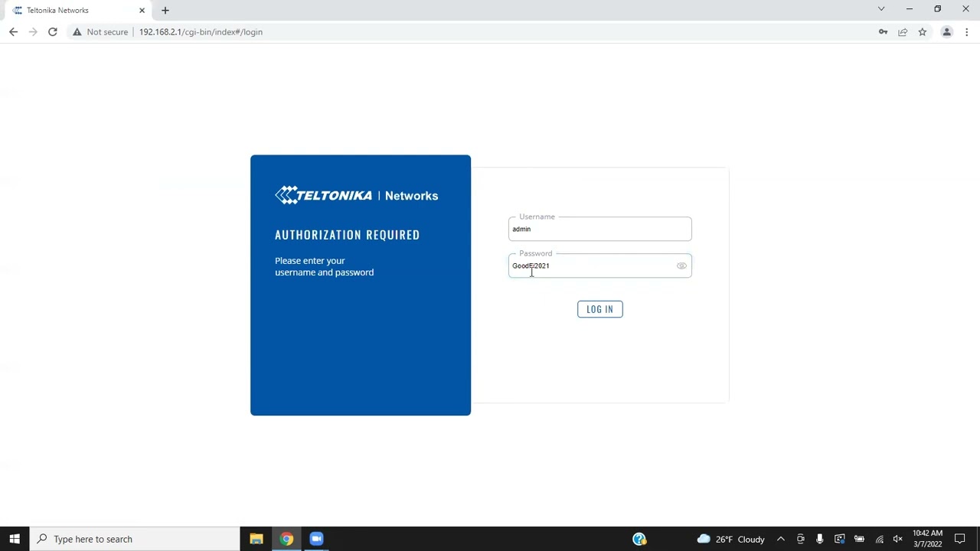Open battery status tray icon
This screenshot has width=980, height=551.
(x=859, y=539)
